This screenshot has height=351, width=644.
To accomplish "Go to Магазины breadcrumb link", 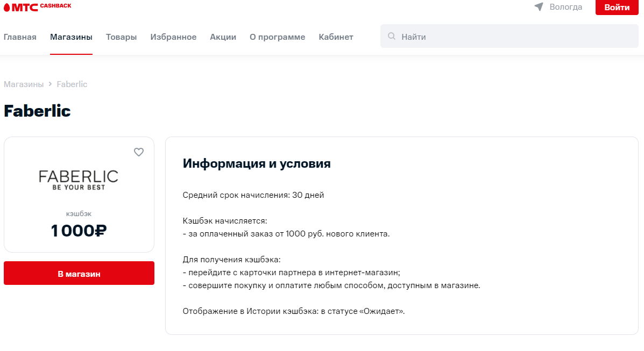I will (24, 84).
